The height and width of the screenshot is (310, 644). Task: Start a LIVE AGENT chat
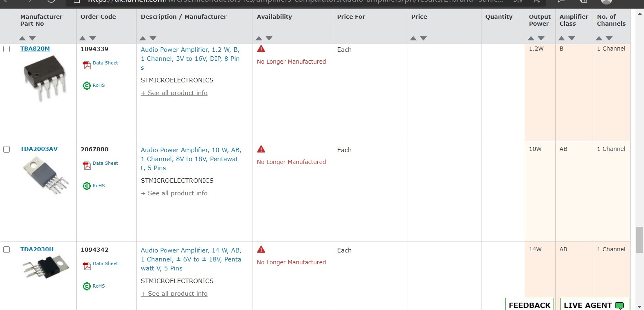[594, 305]
